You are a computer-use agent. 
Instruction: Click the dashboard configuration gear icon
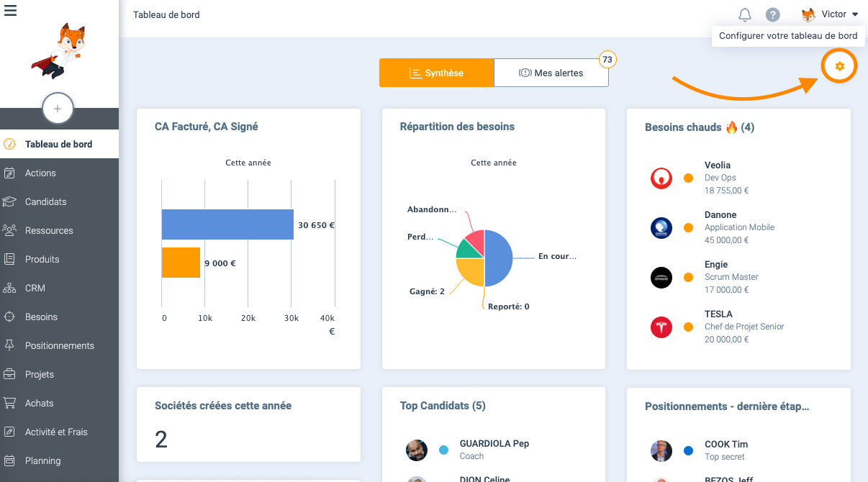point(839,66)
